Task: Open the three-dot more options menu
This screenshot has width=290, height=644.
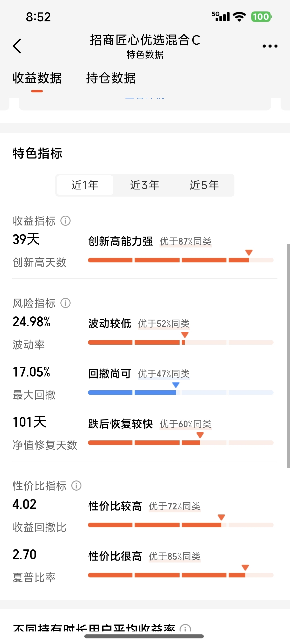Action: pos(270,46)
